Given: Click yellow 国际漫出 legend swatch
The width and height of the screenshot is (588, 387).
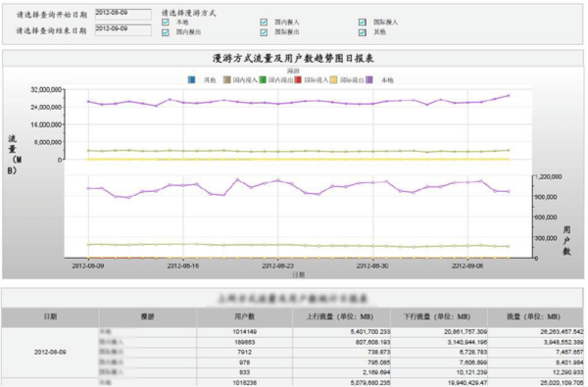Looking at the screenshot, I should (334, 80).
